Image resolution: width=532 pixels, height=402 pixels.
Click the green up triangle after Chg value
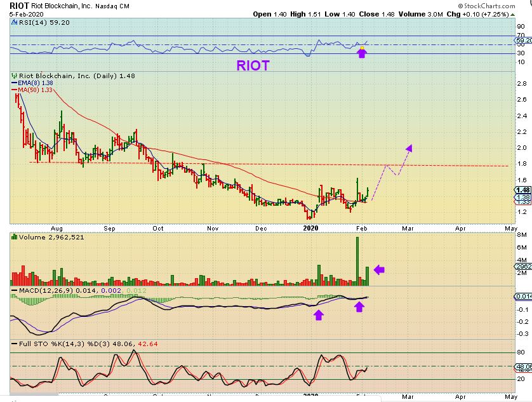[513, 14]
